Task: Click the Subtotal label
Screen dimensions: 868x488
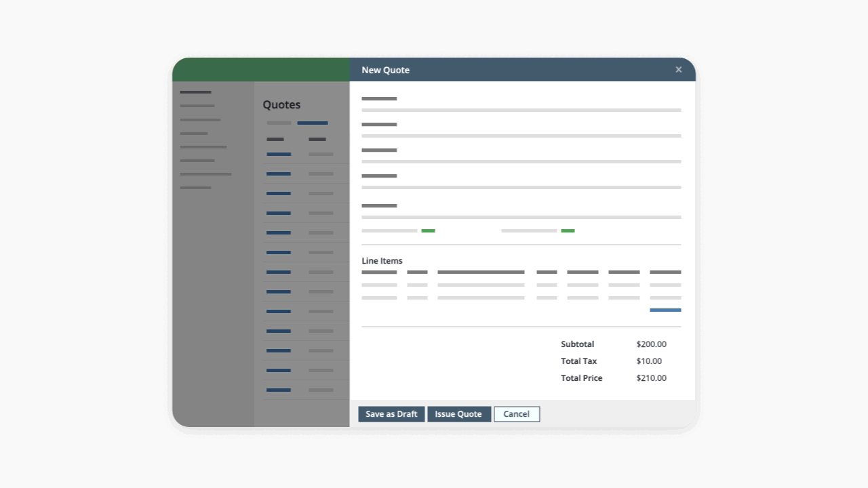Action: 577,344
